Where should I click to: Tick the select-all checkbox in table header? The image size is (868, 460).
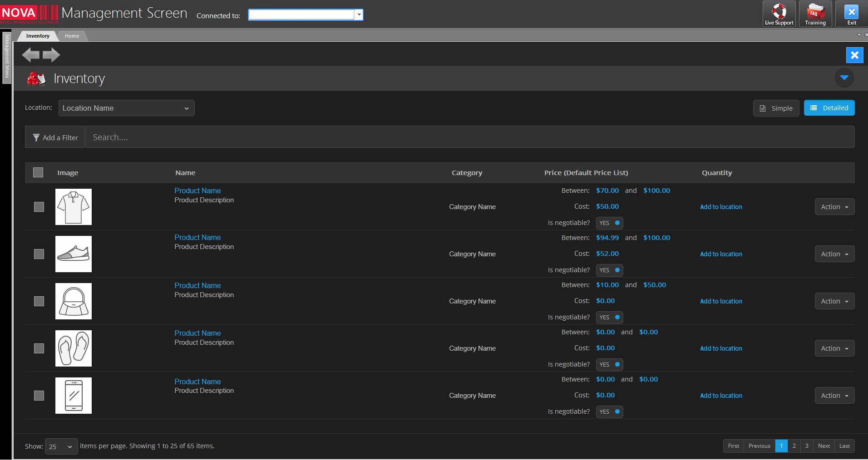(x=38, y=172)
